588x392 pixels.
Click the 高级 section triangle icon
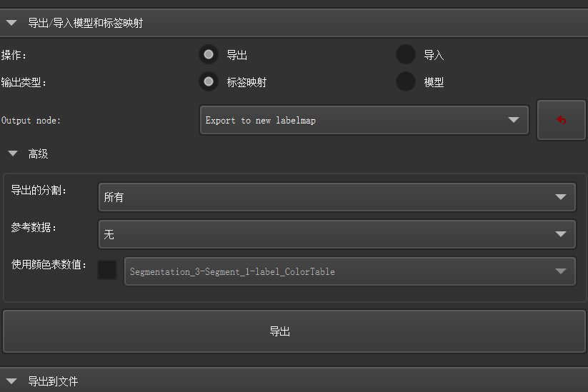(13, 154)
